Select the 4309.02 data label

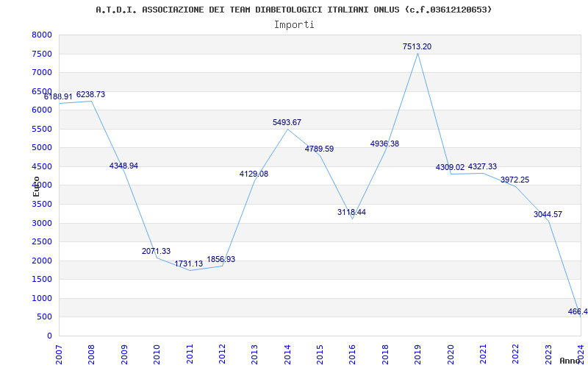(x=450, y=167)
